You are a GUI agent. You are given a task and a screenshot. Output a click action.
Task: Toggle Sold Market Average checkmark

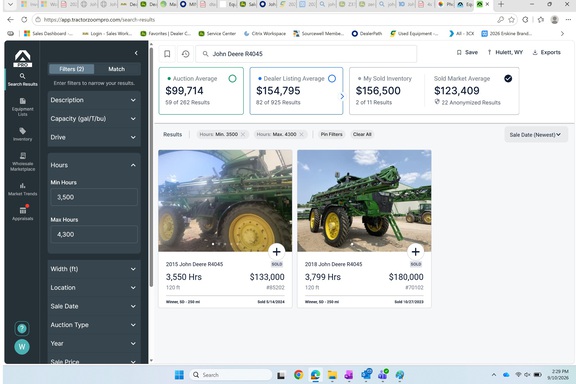point(508,78)
